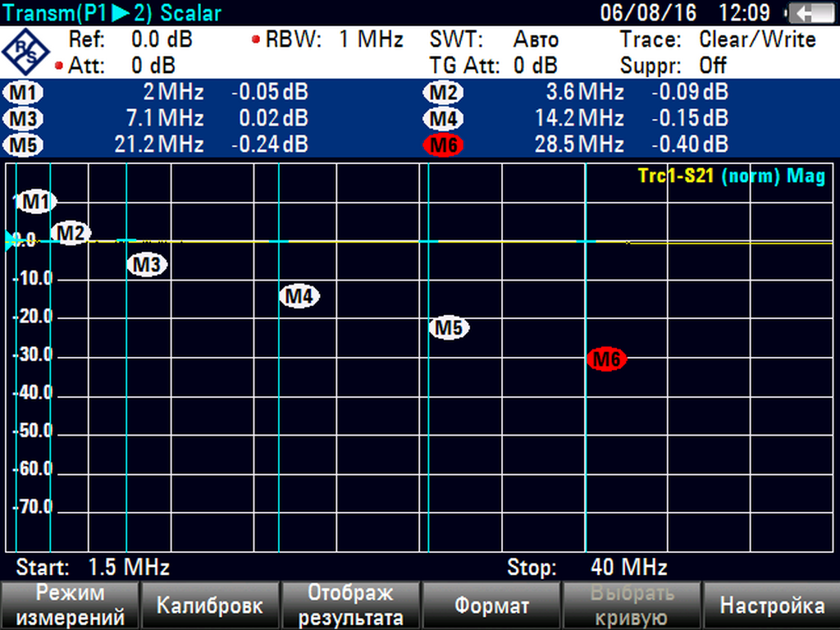The height and width of the screenshot is (630, 840).
Task: Open the Режим измерений softkey menu
Action: [x=70, y=605]
